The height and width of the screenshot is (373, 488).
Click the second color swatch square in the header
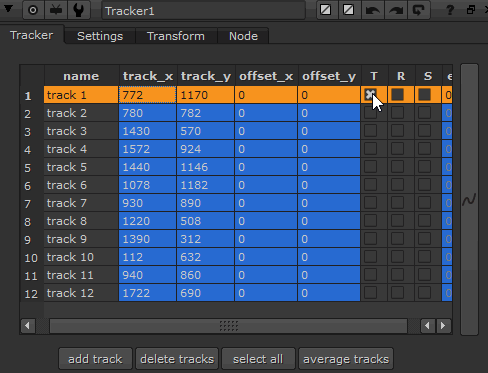coord(349,10)
